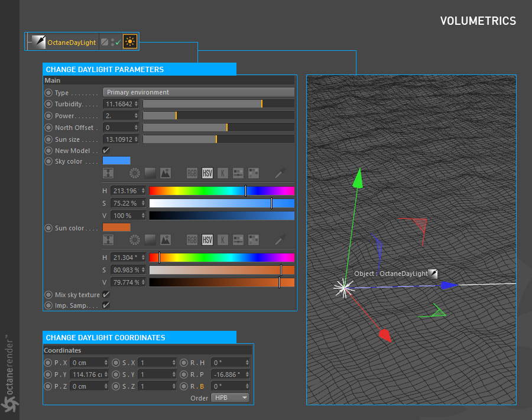
Task: Switch Sky color to Kelvin mode
Action: 223,173
